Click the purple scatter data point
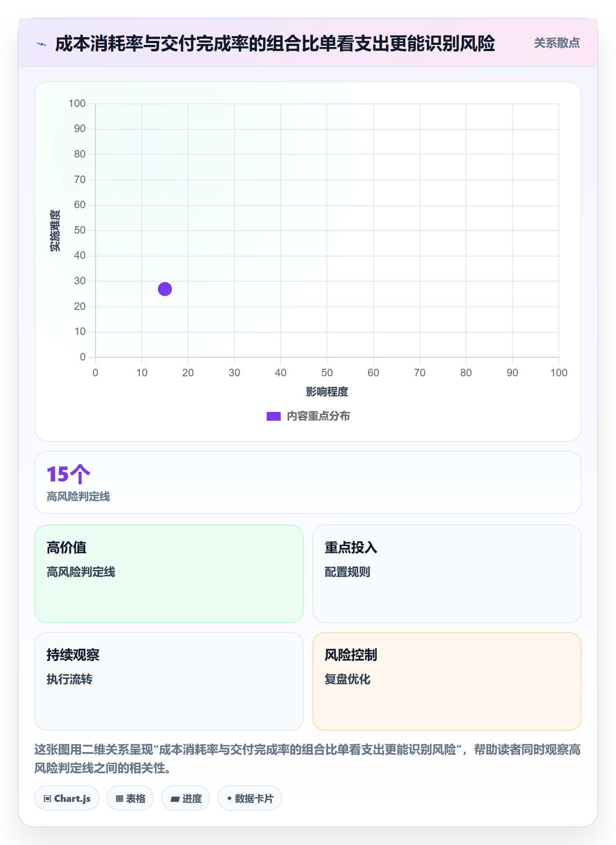Viewport: 616px width, 845px height. [x=165, y=289]
